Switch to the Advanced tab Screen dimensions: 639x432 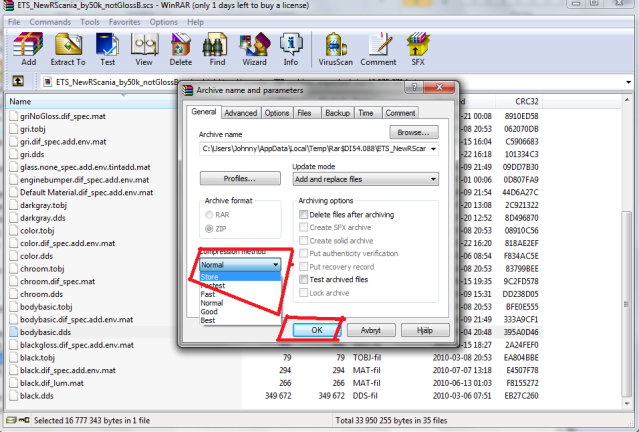click(x=240, y=113)
